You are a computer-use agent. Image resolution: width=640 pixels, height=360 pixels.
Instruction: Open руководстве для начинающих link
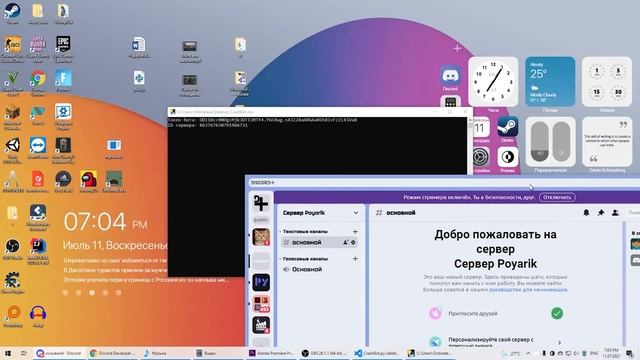click(x=528, y=289)
